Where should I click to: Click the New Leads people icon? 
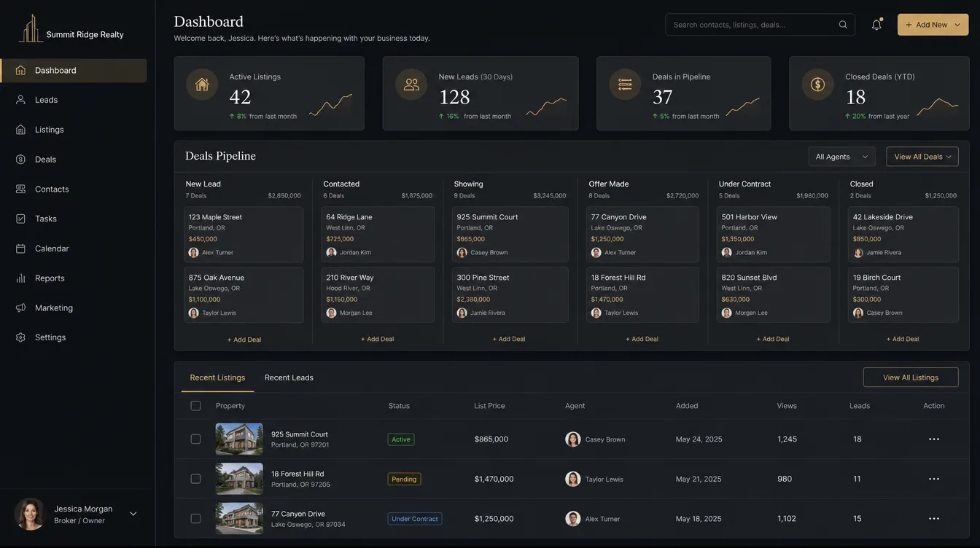tap(411, 85)
